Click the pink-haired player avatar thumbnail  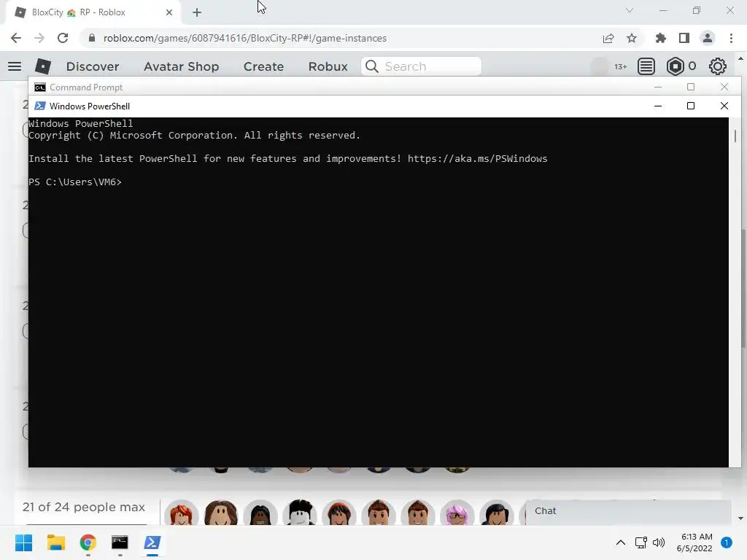point(457,513)
